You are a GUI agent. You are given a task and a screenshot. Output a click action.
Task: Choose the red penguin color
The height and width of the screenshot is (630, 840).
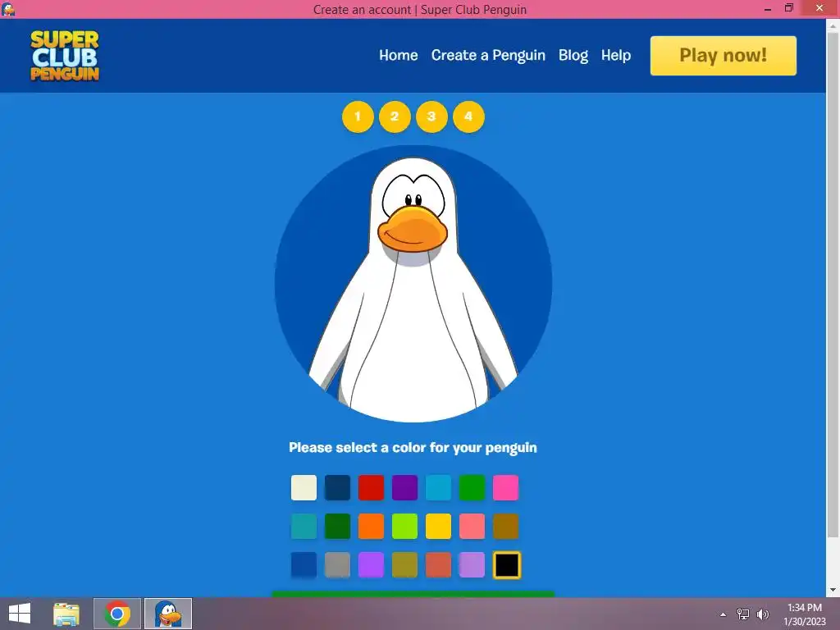pos(372,487)
